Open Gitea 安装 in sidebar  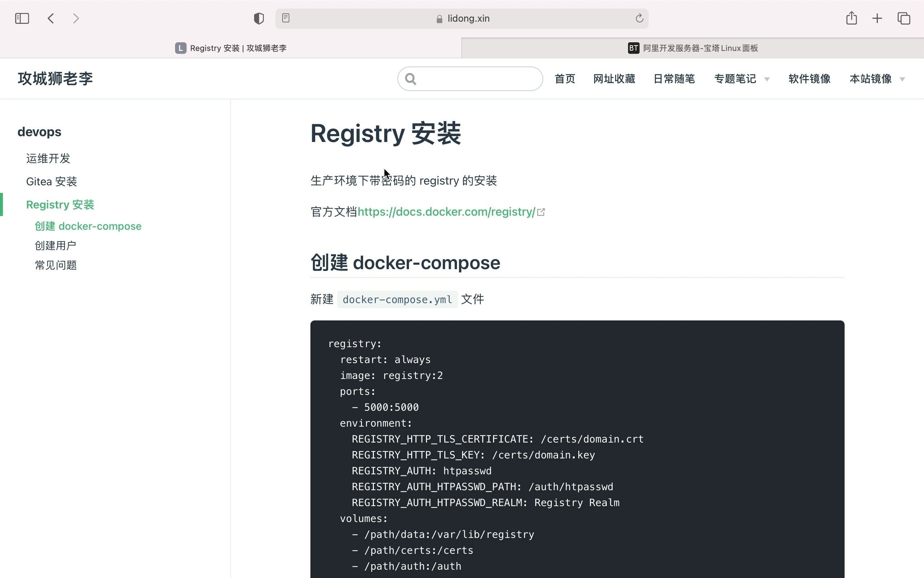[x=52, y=182]
